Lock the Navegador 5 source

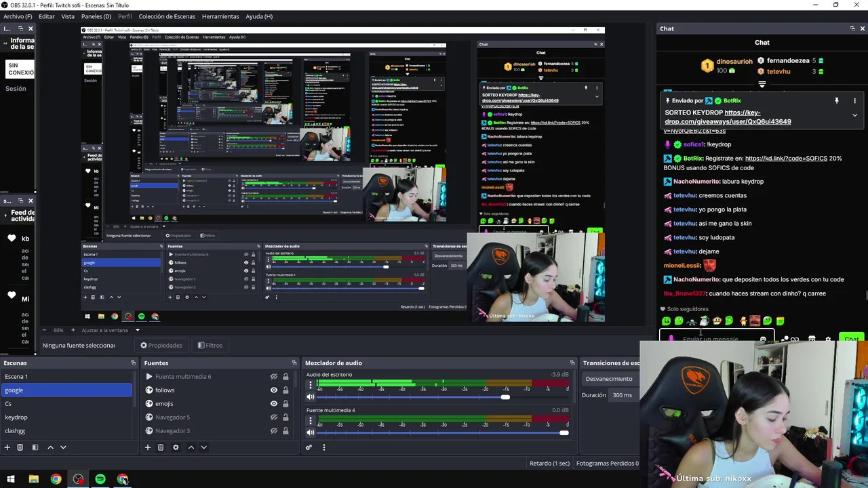[285, 418]
